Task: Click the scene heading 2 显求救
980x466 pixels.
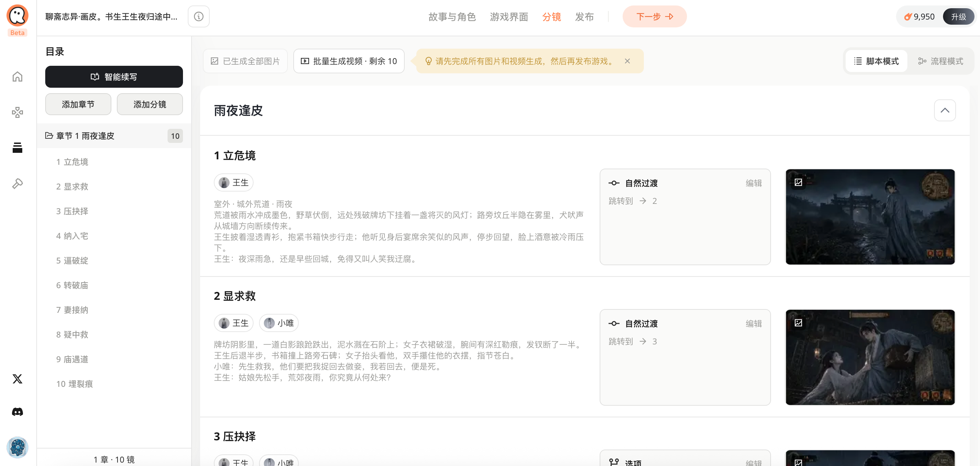Action: click(x=234, y=296)
